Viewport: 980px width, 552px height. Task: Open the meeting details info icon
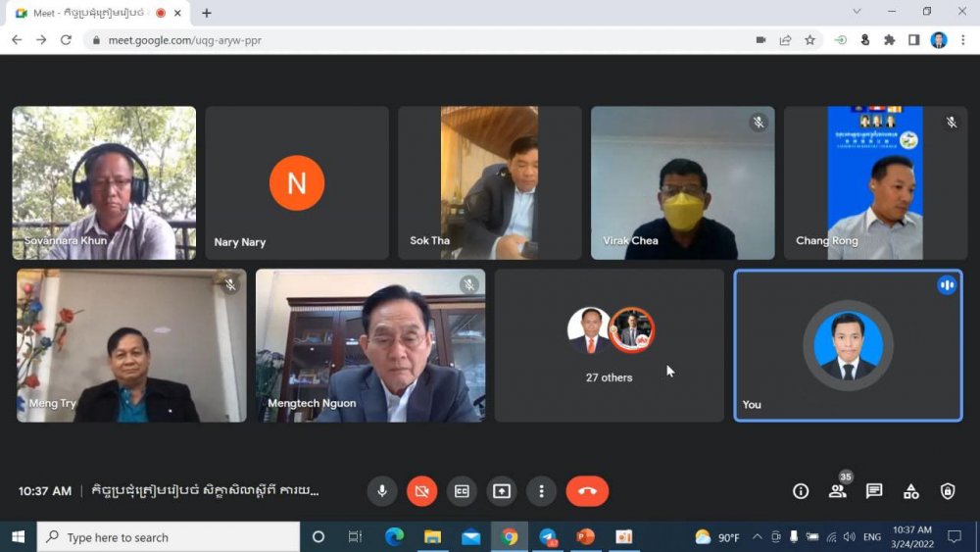click(x=801, y=491)
